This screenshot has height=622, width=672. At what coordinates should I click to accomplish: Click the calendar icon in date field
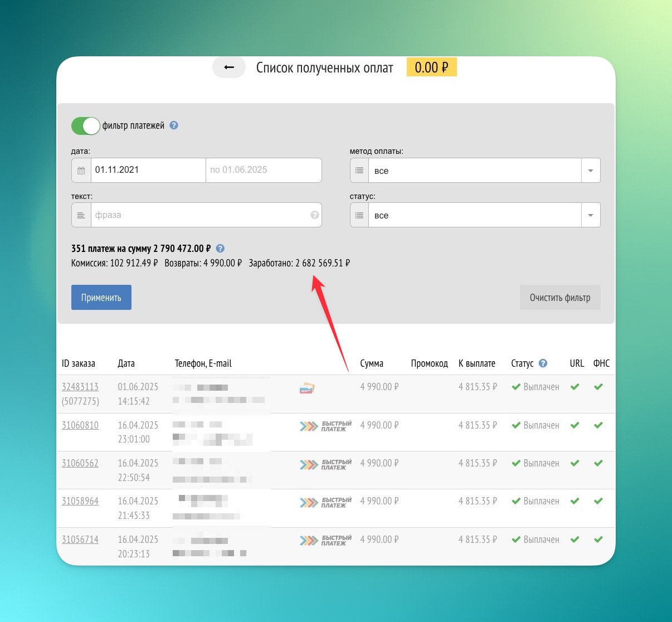(81, 171)
